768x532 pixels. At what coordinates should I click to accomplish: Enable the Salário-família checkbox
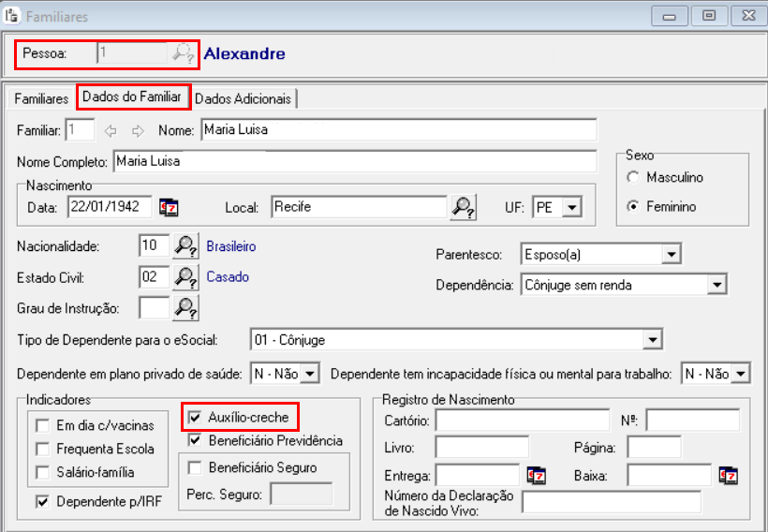point(42,472)
